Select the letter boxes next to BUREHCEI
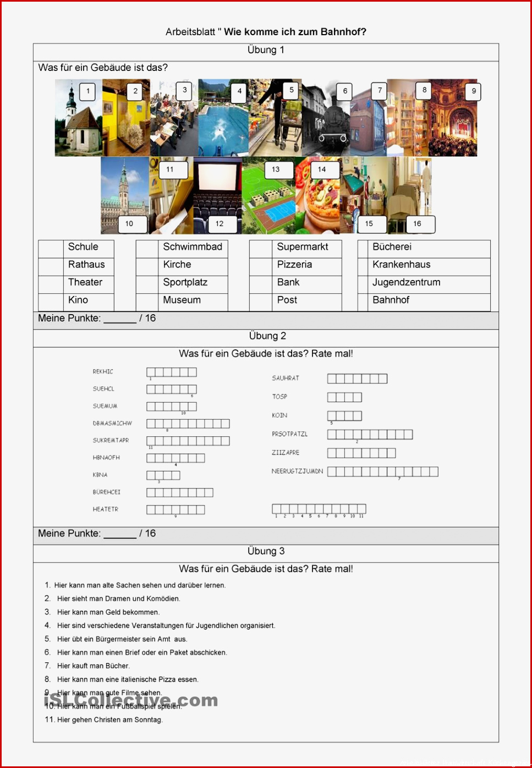Image resolution: width=532 pixels, height=768 pixels. pyautogui.click(x=180, y=492)
